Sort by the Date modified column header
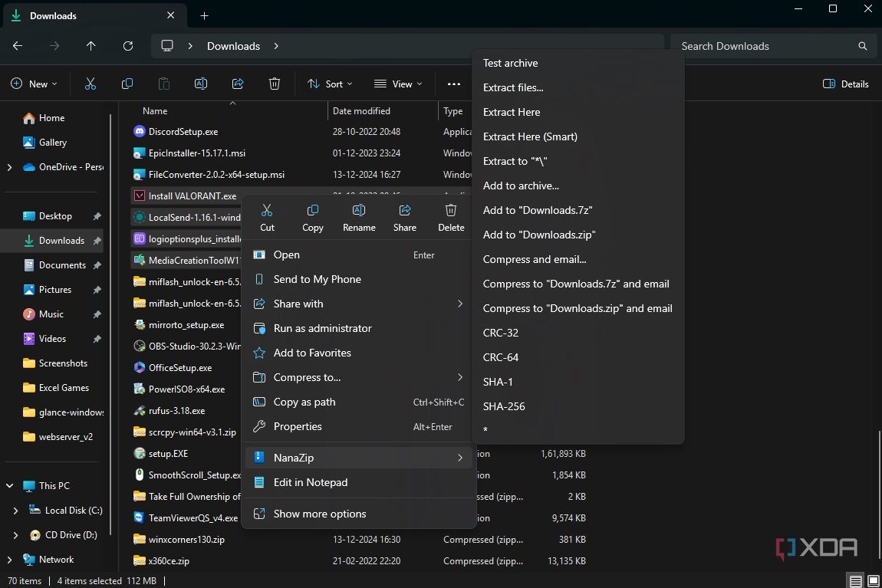 (361, 110)
